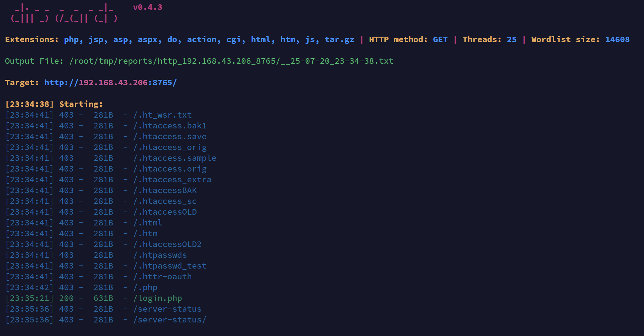Click the [23:34:42] timestamp for /.php
The height and width of the screenshot is (336, 644).
point(30,287)
